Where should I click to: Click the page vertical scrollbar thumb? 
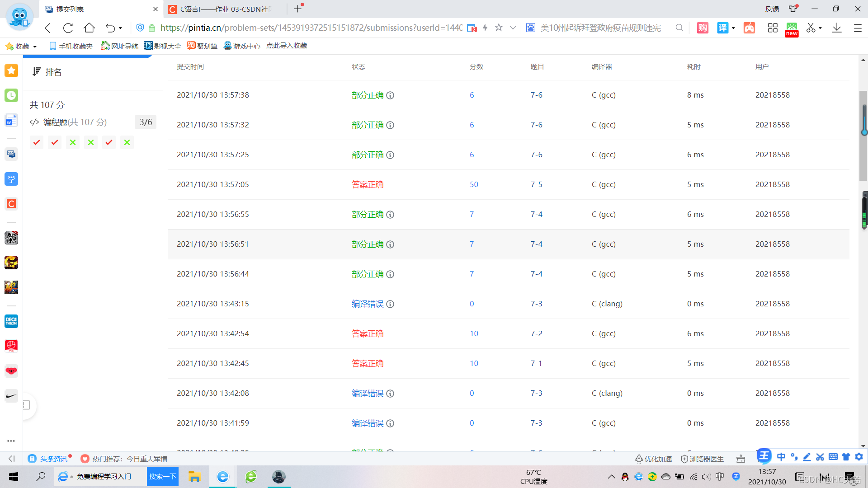863,136
